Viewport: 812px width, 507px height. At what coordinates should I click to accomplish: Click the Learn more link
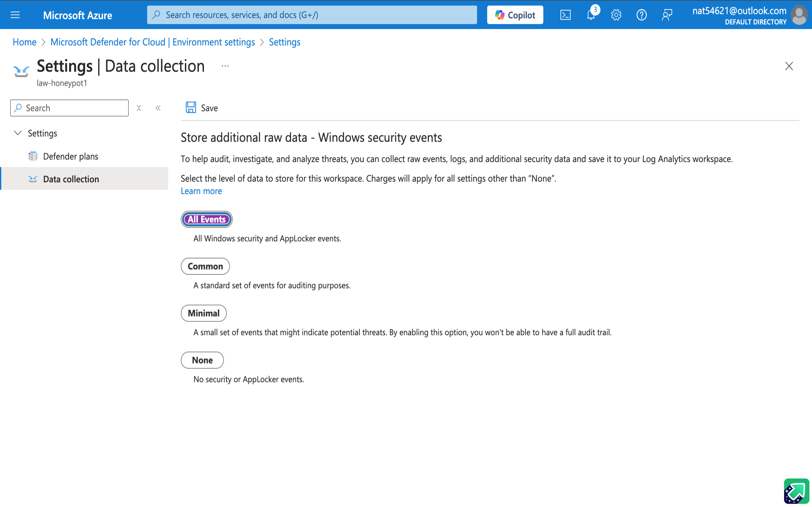pyautogui.click(x=201, y=191)
